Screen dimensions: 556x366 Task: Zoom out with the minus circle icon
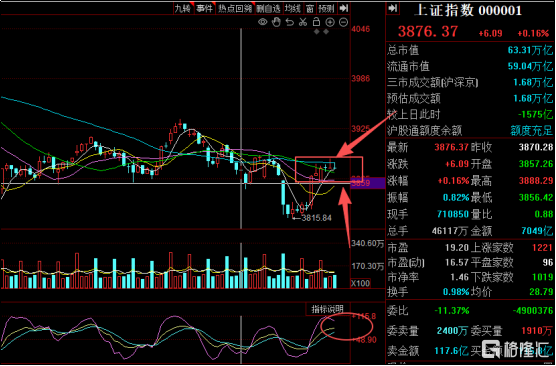(343, 22)
